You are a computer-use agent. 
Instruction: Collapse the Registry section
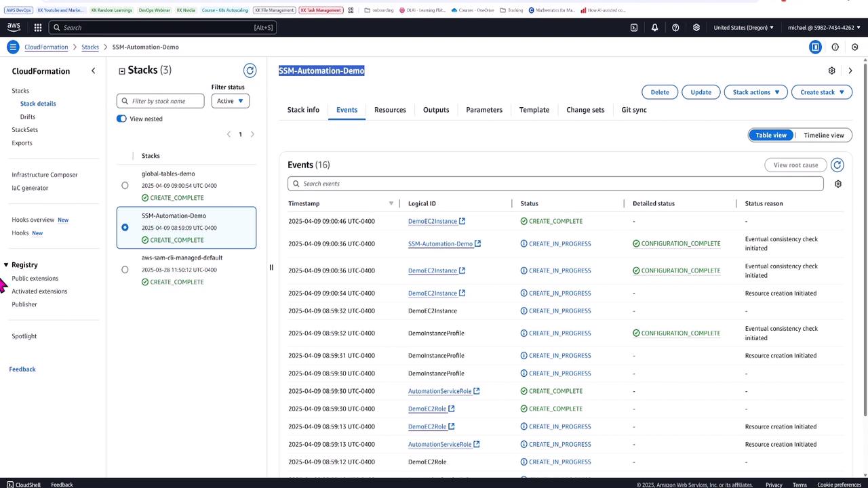(6, 265)
